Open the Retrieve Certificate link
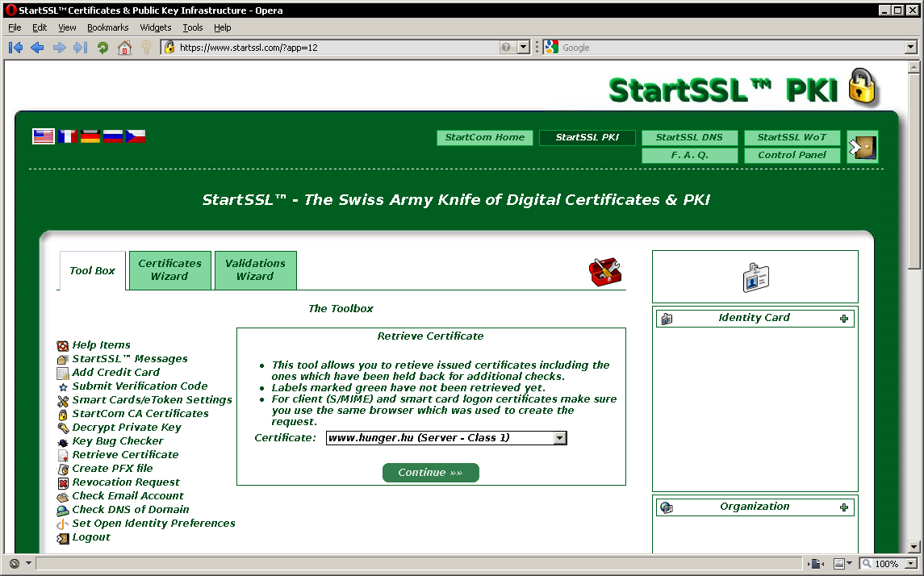 pyautogui.click(x=125, y=455)
